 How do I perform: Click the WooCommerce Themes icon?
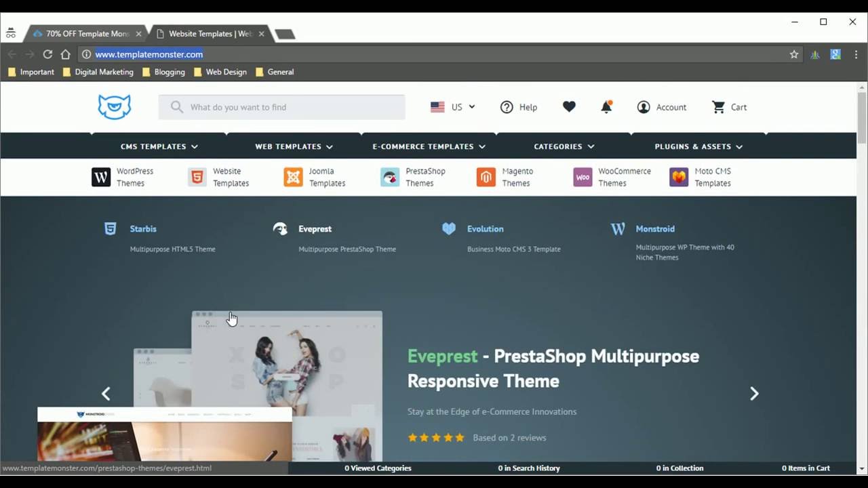(x=583, y=178)
